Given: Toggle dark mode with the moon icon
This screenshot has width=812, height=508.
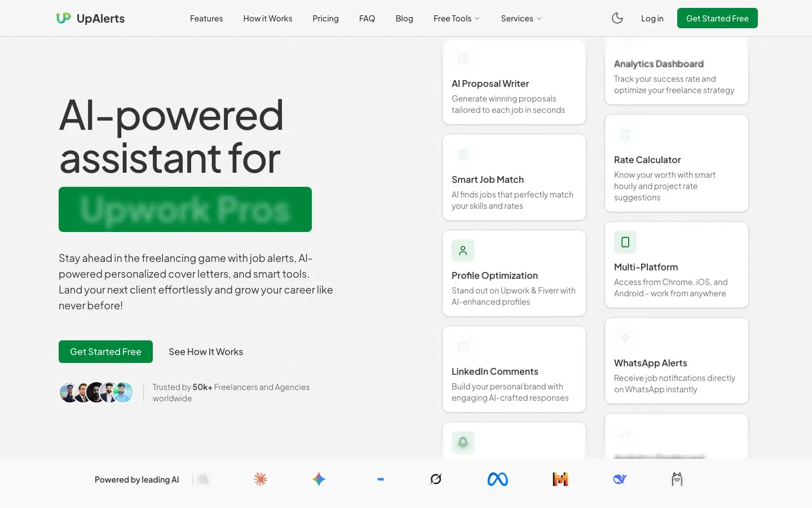Looking at the screenshot, I should coord(617,18).
